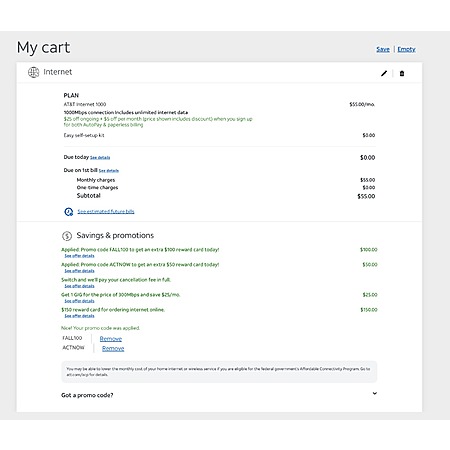Image resolution: width=450 pixels, height=450 pixels.
Task: Open See details for Due on 1st bill
Action: pos(109,171)
